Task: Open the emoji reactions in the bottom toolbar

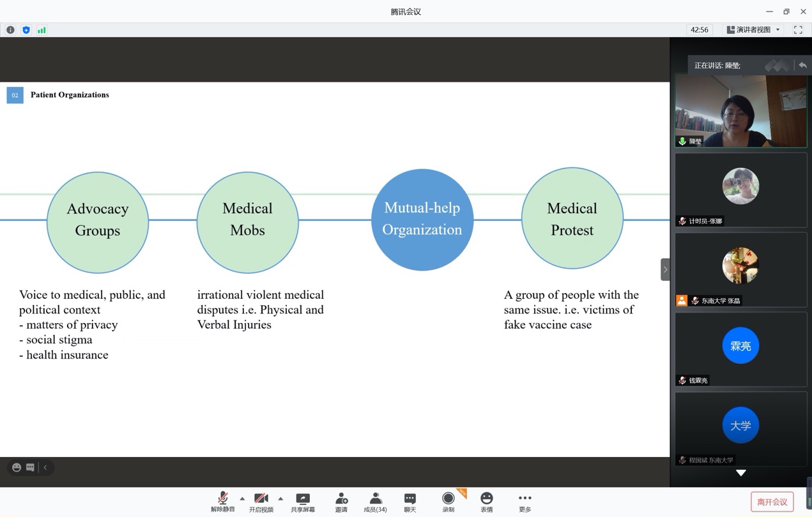Action: click(x=487, y=502)
